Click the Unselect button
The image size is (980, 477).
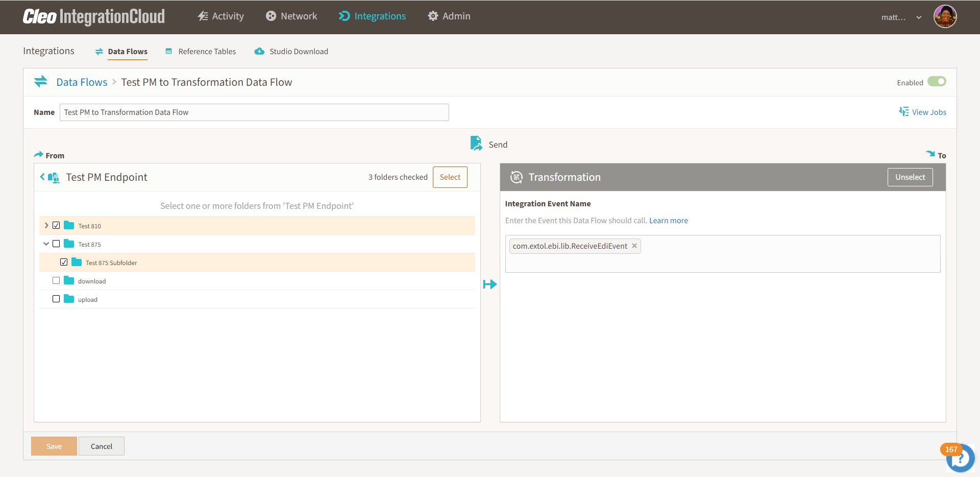[910, 177]
